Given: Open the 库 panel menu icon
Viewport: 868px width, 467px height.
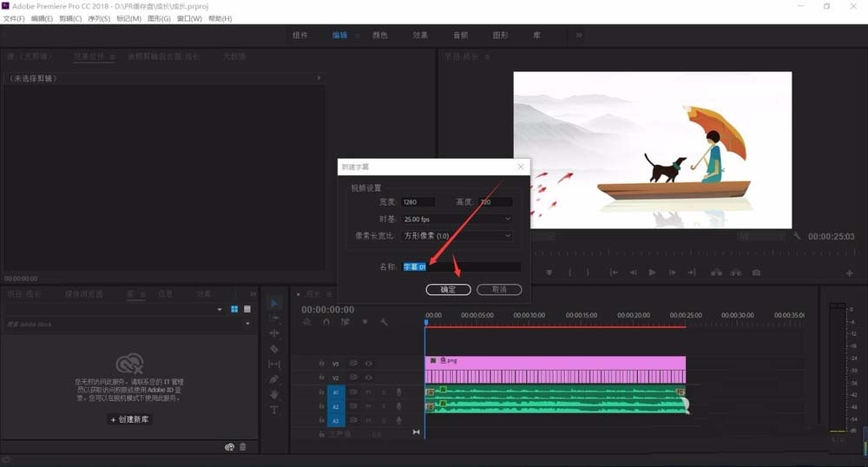Looking at the screenshot, I should 142,293.
